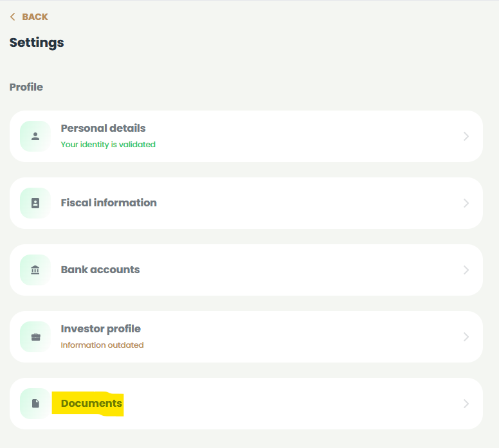Open the Bank accounts label
This screenshot has height=448, width=499.
(100, 269)
